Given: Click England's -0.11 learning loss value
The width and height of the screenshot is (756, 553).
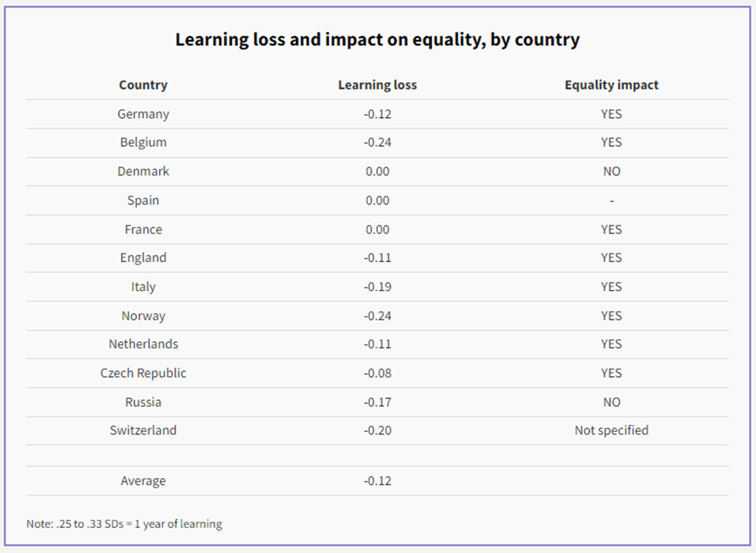Looking at the screenshot, I should (377, 258).
